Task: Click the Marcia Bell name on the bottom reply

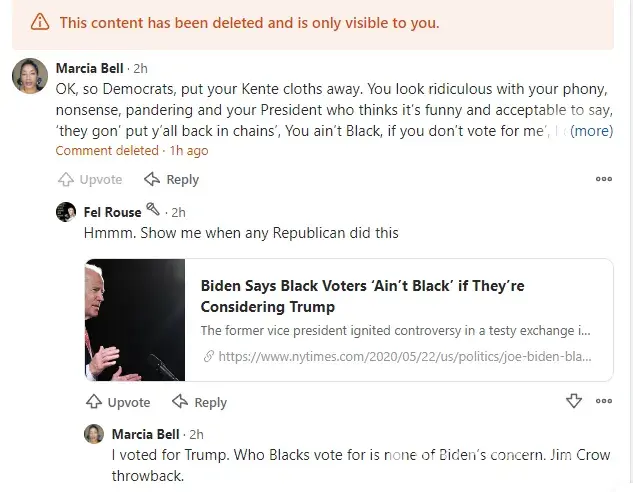Action: (146, 434)
